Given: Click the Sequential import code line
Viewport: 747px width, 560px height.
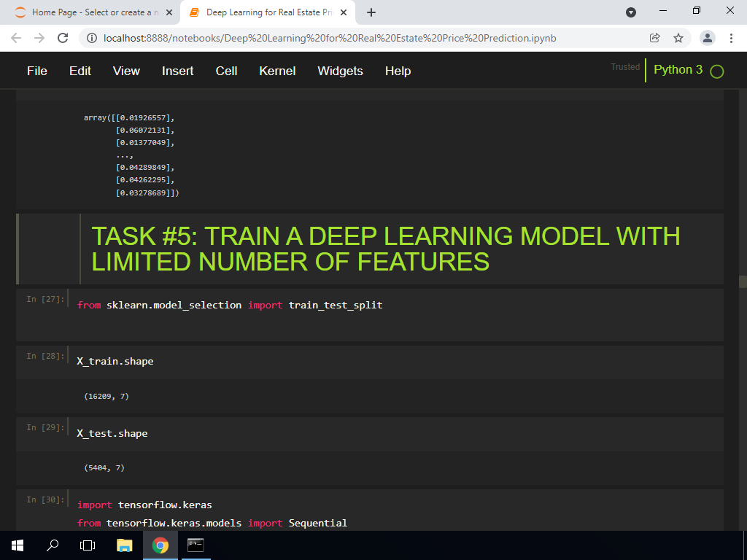Looking at the screenshot, I should coord(212,523).
